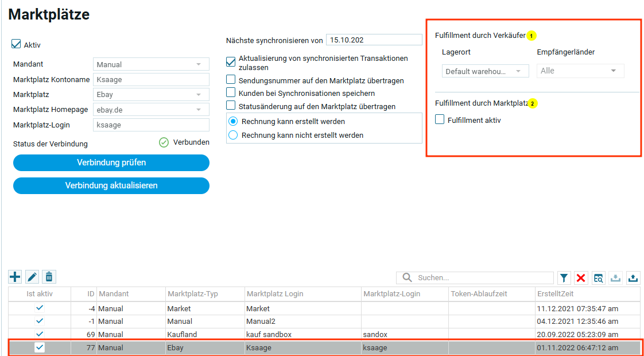This screenshot has width=644, height=356.
Task: Click the table search/preview icon
Action: [x=598, y=278]
